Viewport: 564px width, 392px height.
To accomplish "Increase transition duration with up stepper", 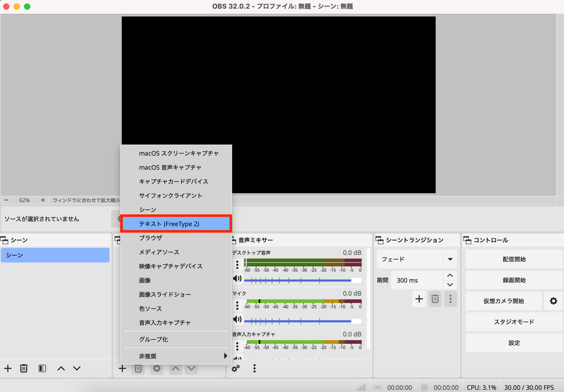I will coord(450,275).
